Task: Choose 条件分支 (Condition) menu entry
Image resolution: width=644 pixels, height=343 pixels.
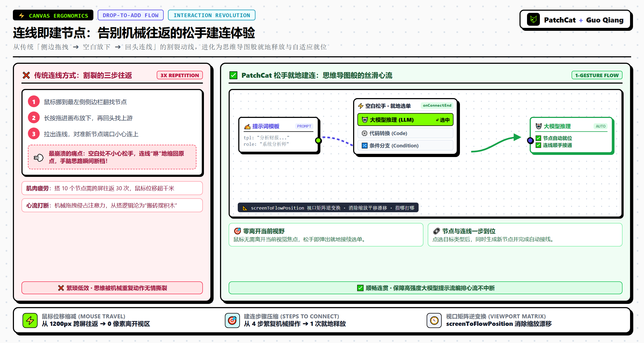Action: 405,146
